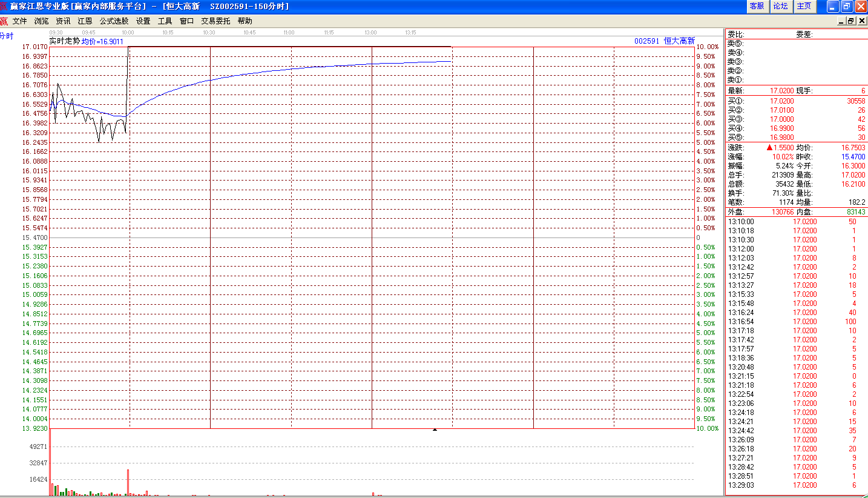Image resolution: width=868 pixels, height=498 pixels.
Task: Click the red 赢 application icon
Action: click(4, 6)
